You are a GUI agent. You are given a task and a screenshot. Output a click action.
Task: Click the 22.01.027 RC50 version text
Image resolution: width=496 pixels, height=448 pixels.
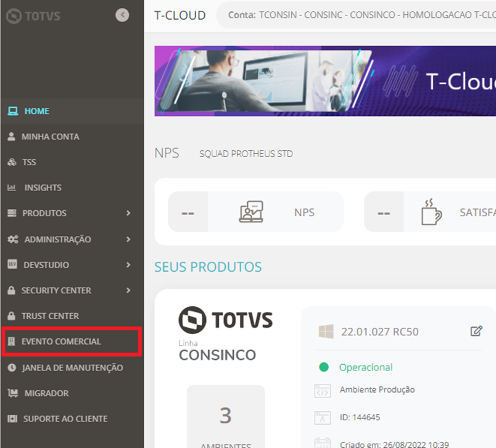point(379,332)
